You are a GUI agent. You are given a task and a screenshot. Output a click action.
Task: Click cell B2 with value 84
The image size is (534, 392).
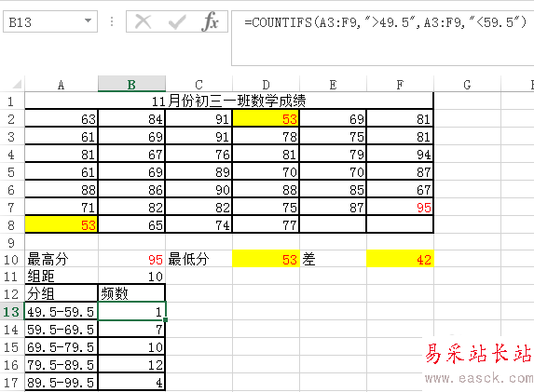(x=131, y=119)
